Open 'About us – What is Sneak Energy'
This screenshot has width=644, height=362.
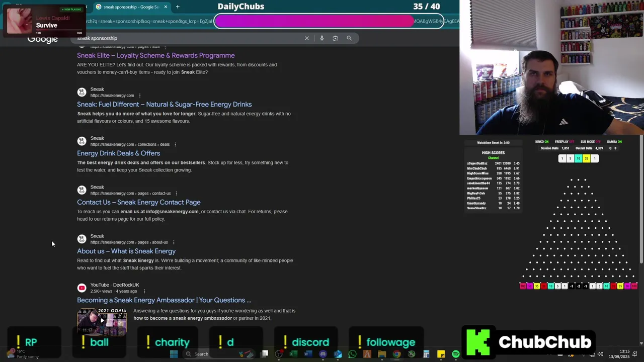tap(126, 251)
